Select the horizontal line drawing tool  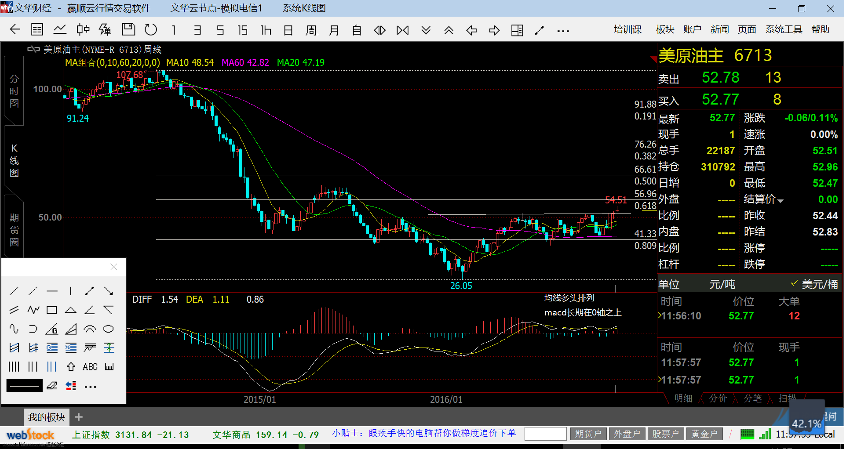click(52, 291)
